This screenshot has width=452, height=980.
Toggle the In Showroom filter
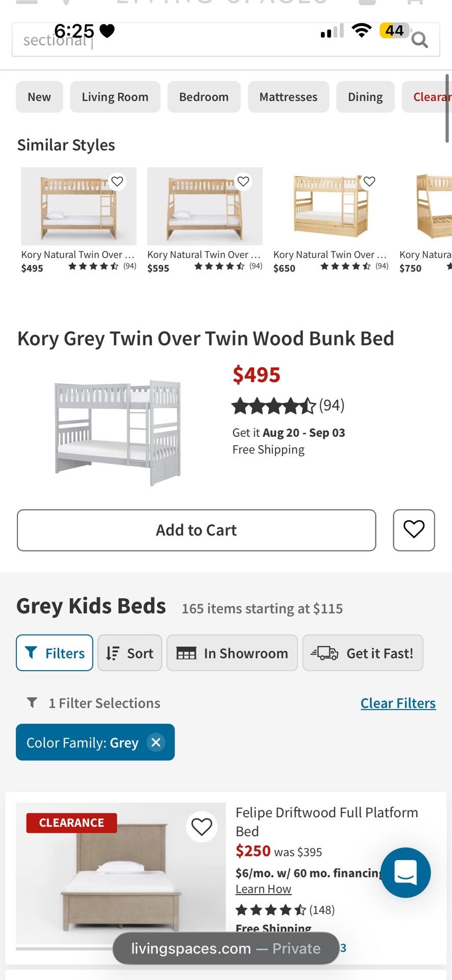point(232,653)
